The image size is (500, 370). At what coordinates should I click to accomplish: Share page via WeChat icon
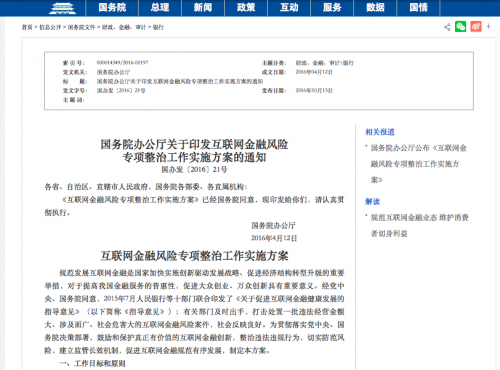(461, 26)
